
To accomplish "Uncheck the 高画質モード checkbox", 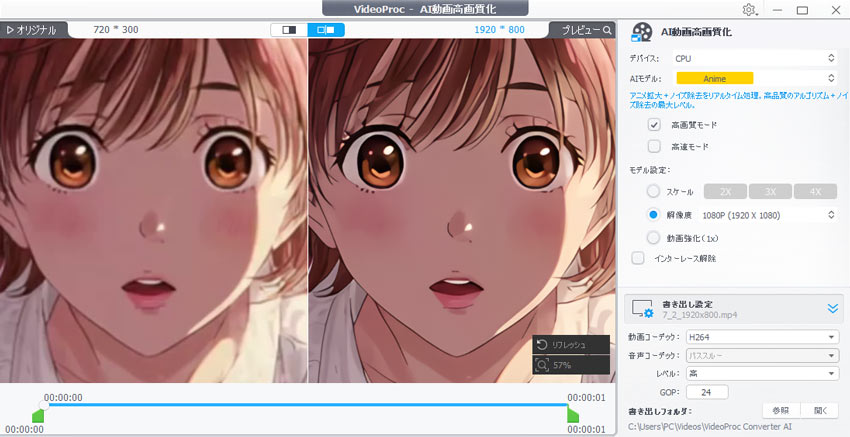I will point(654,125).
